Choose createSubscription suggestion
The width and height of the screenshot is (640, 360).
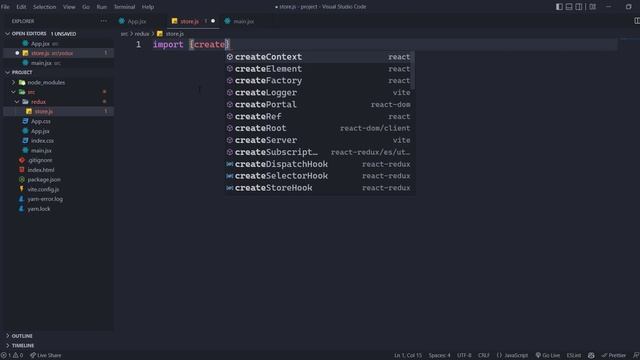[x=319, y=152]
